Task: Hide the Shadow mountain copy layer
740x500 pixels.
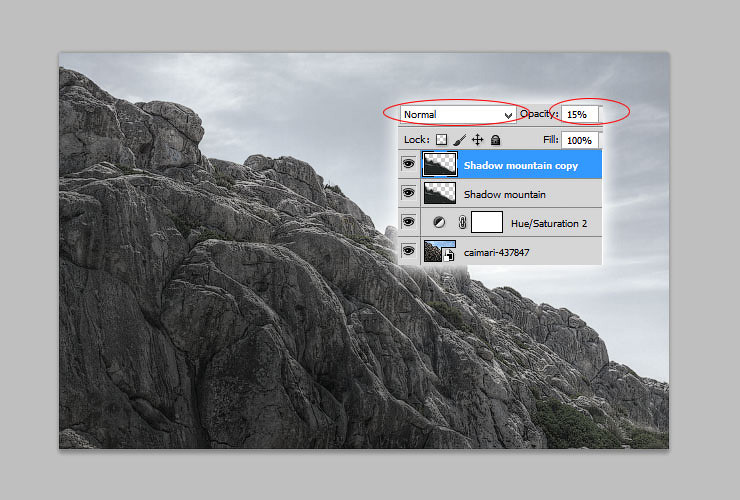Action: point(409,164)
